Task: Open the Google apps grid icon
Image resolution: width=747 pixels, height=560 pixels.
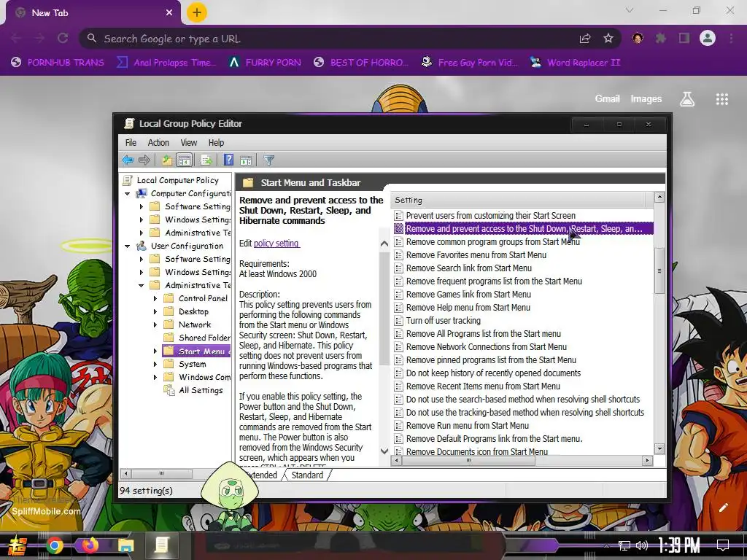Action: coord(722,99)
